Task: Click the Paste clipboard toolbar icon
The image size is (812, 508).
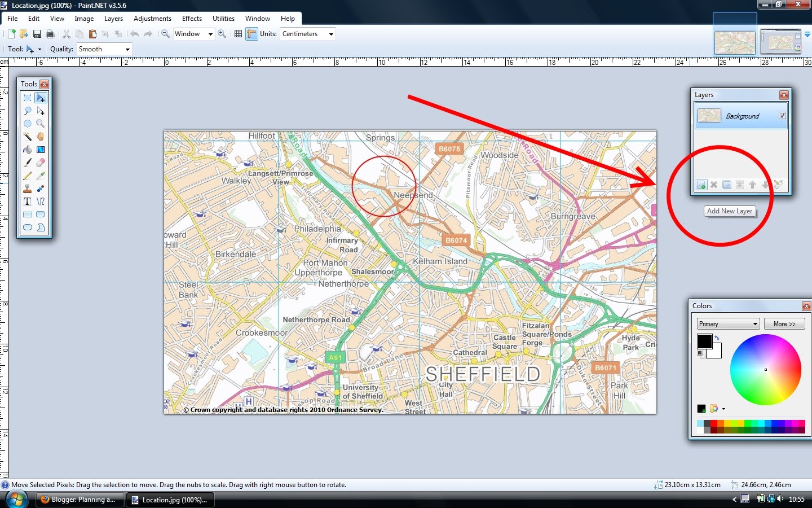Action: [x=92, y=34]
